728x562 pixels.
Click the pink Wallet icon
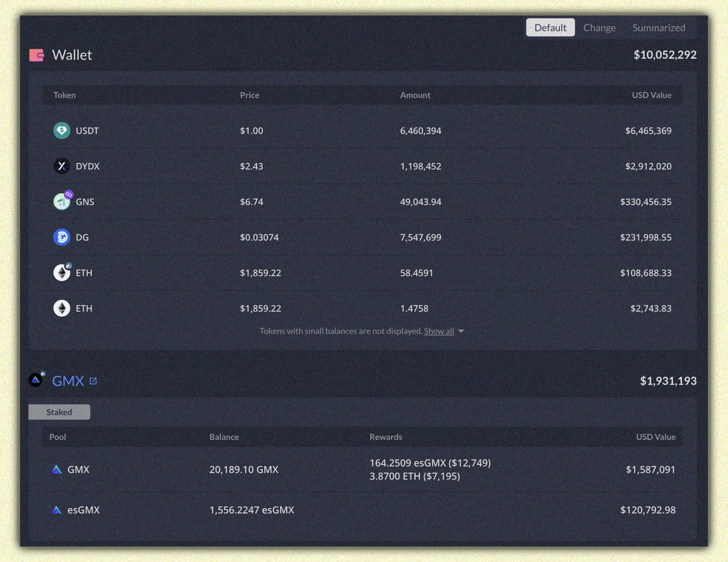coord(36,55)
